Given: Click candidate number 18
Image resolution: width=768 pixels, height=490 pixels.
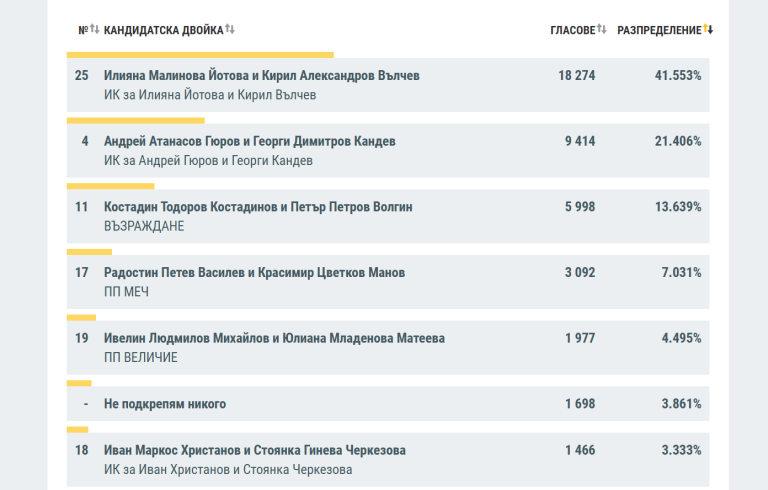Looking at the screenshot, I should click(x=81, y=450).
